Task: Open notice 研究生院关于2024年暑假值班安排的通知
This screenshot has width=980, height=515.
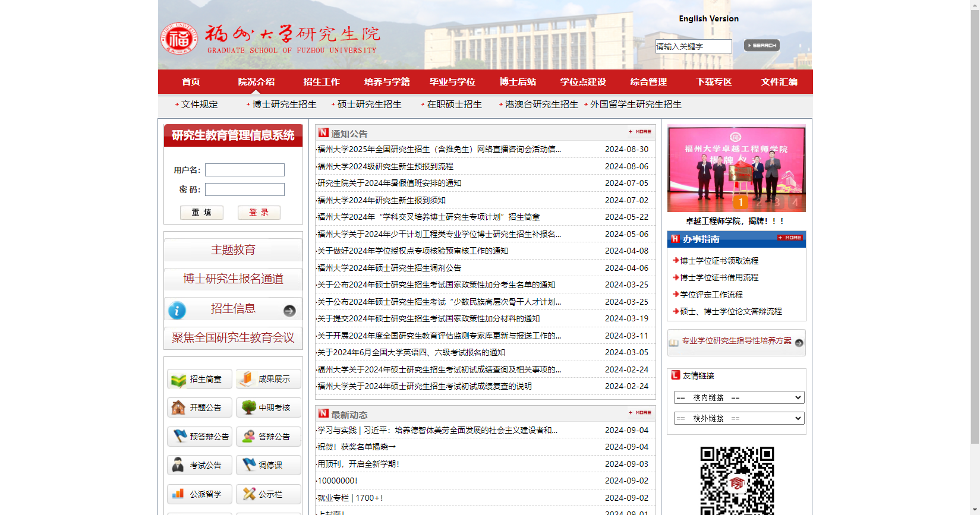Action: 389,183
